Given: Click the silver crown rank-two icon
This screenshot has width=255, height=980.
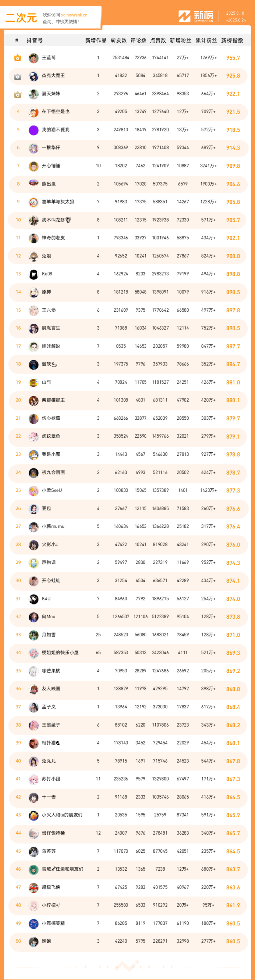Looking at the screenshot, I should coord(17,76).
